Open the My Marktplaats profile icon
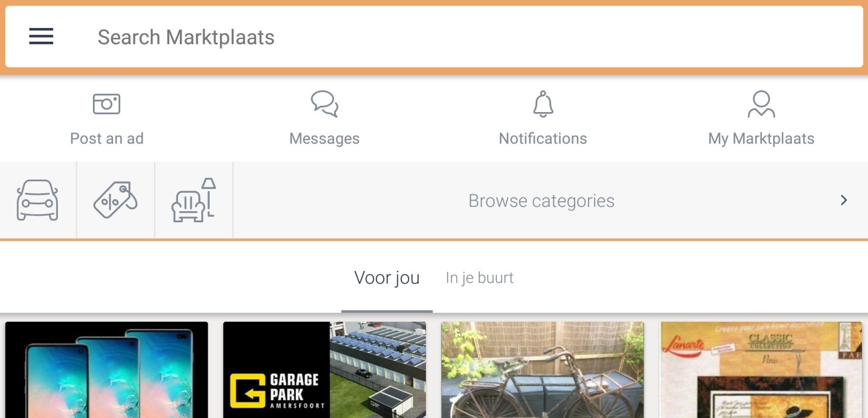This screenshot has width=868, height=418. (761, 104)
